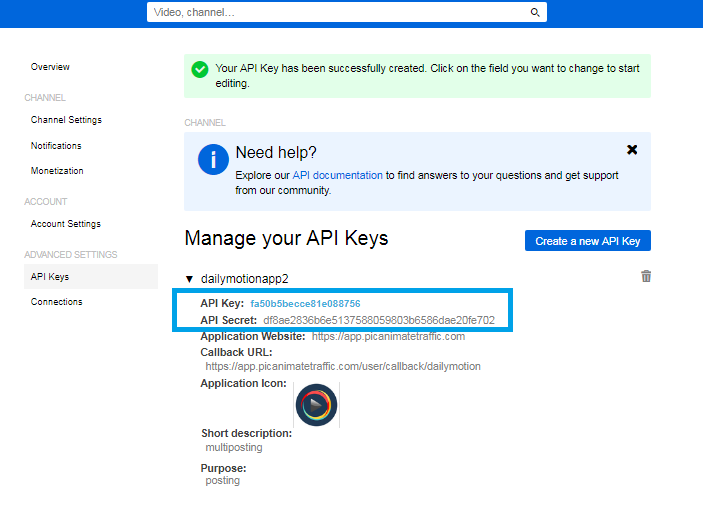Open Channel Settings page

[66, 120]
